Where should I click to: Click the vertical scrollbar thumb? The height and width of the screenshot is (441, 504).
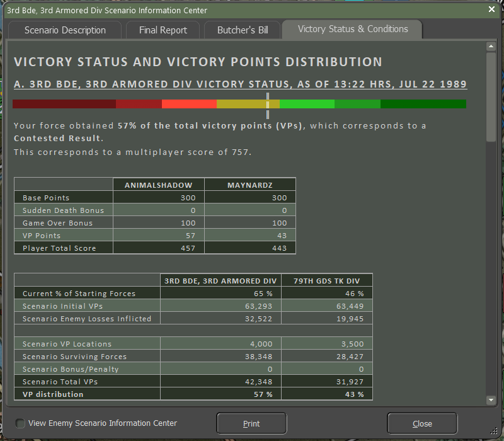[491, 97]
